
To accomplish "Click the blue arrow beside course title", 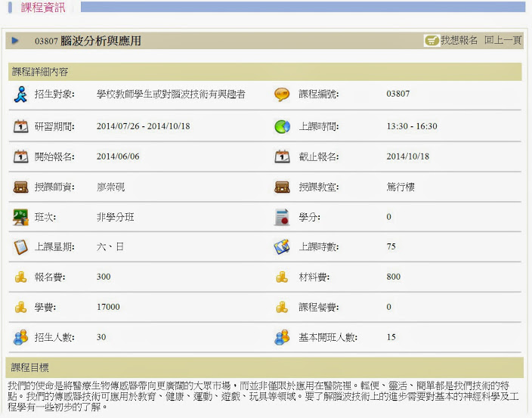I will click(15, 41).
